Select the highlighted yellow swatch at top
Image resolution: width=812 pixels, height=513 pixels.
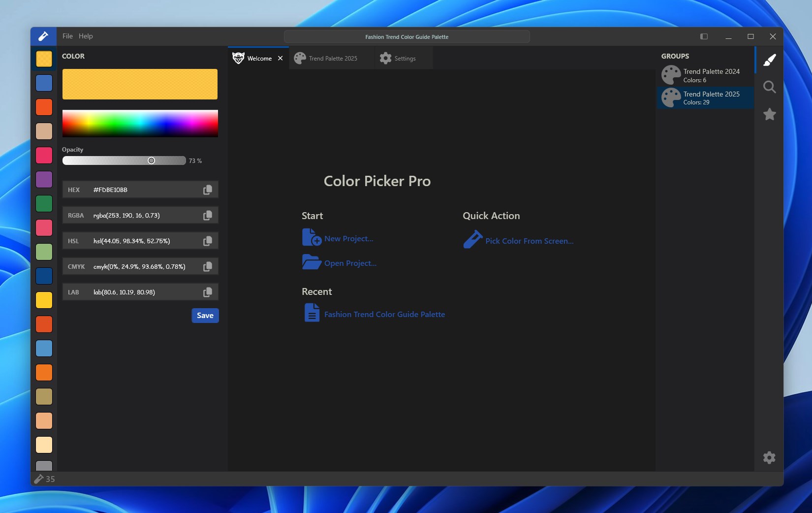point(44,59)
